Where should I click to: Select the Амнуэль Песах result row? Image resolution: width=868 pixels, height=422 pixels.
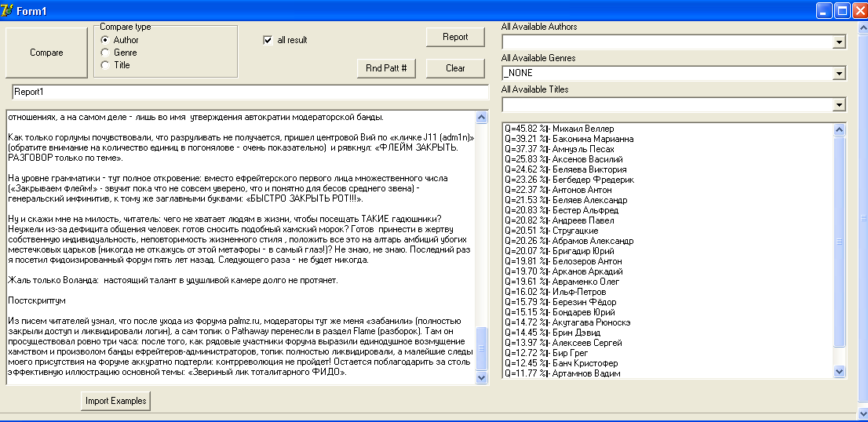click(668, 149)
